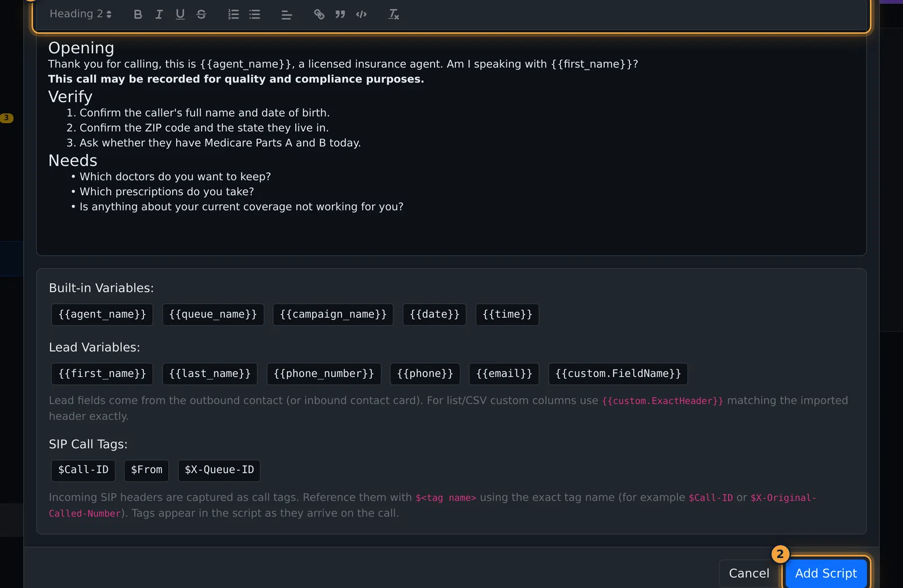Insert the {{phone}} lead variable chip
The width and height of the screenshot is (903, 588).
[x=425, y=374]
